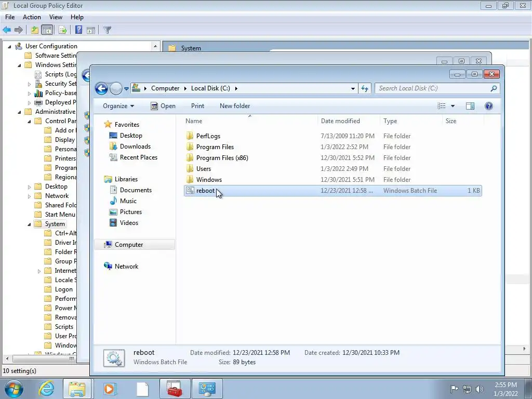Collapse the User Configuration tree node
This screenshot has width=532, height=399.
pyautogui.click(x=9, y=46)
